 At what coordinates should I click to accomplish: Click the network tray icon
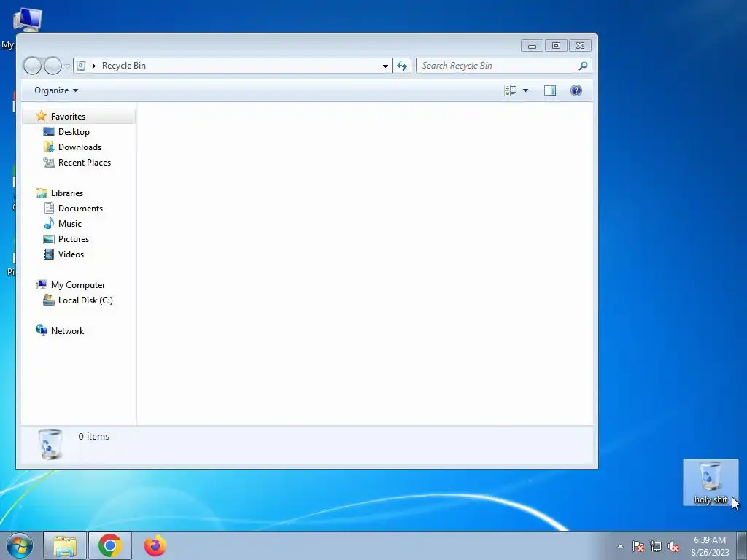tap(656, 546)
